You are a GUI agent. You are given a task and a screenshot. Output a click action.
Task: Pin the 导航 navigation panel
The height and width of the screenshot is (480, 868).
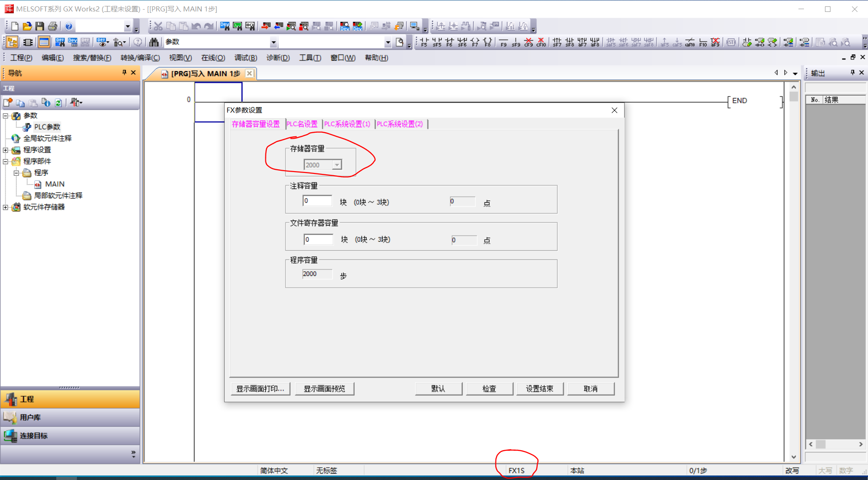coord(124,72)
